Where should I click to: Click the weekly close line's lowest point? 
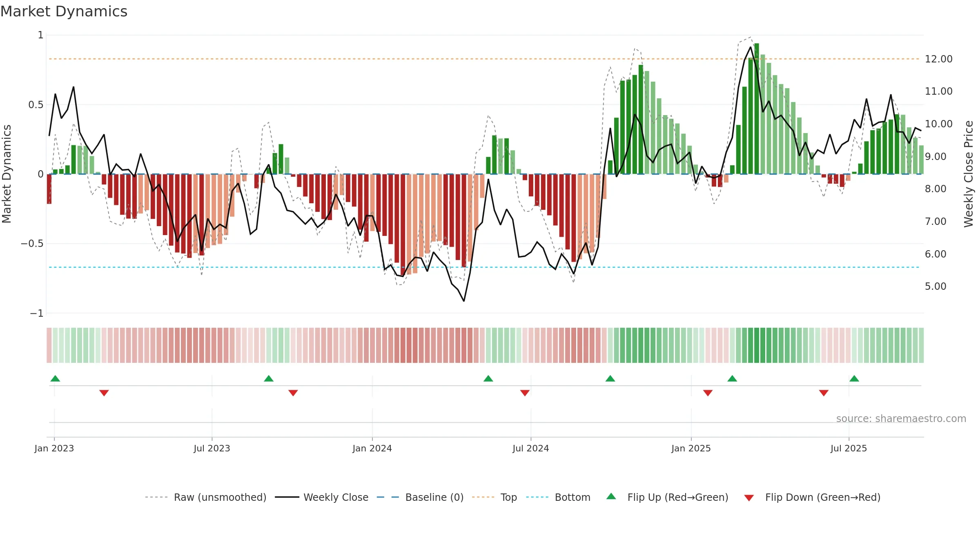(x=464, y=301)
